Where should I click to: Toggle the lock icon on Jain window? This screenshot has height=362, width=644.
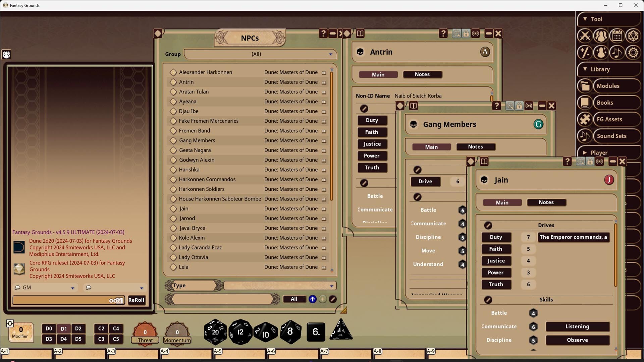[x=590, y=162]
